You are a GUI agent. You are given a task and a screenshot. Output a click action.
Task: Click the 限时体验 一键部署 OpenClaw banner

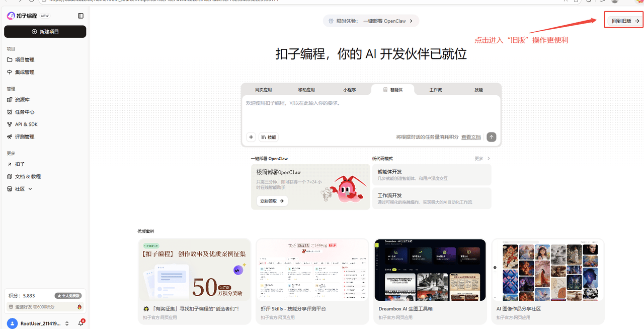coord(371,21)
